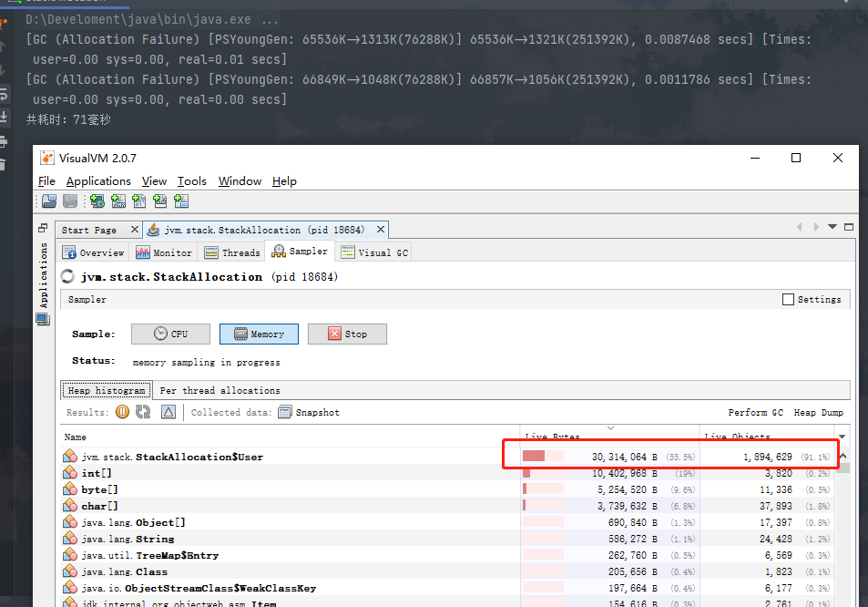Click the scroll documents right arrow

[x=816, y=227]
